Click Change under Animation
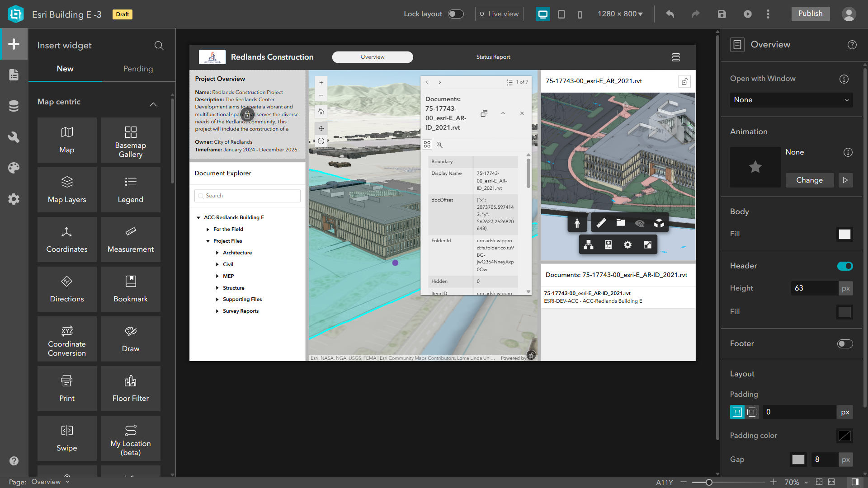868x488 pixels. (809, 180)
